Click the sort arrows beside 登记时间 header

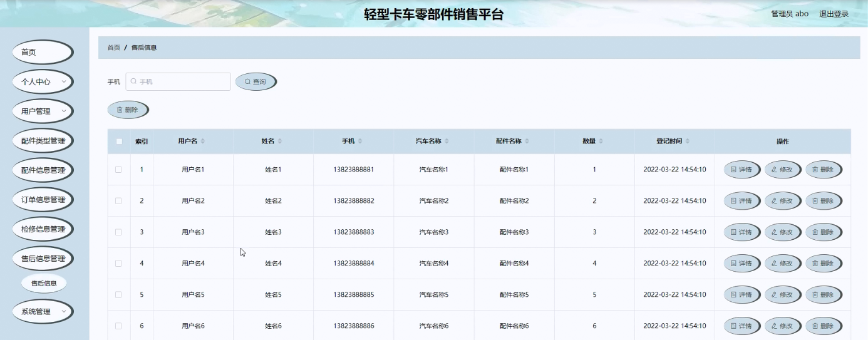pyautogui.click(x=688, y=142)
